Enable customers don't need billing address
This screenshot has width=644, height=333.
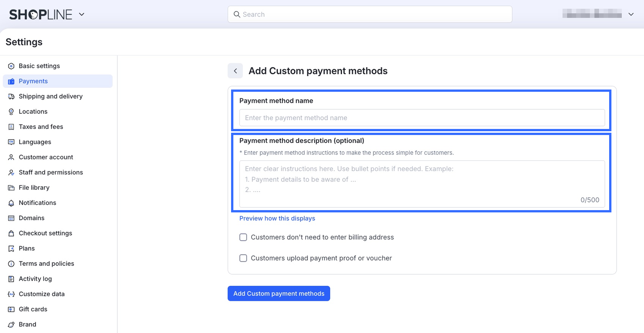(243, 237)
